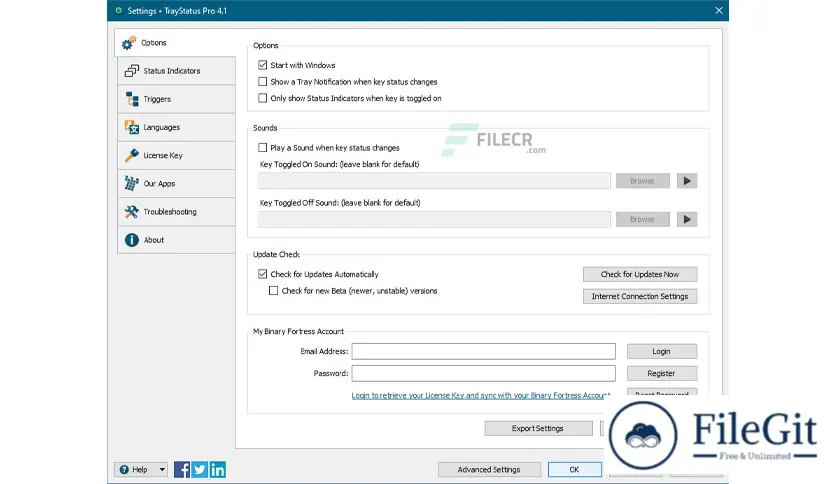Click the Login button
Screen dimensions: 836x484
pyautogui.click(x=662, y=351)
